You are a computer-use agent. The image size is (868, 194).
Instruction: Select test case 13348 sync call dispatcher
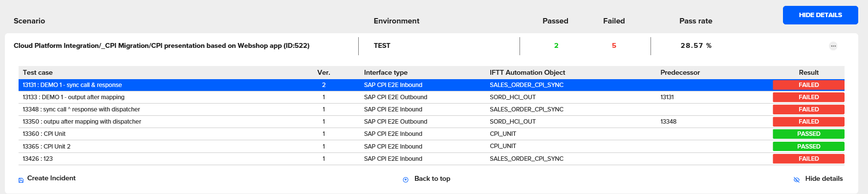(x=432, y=109)
